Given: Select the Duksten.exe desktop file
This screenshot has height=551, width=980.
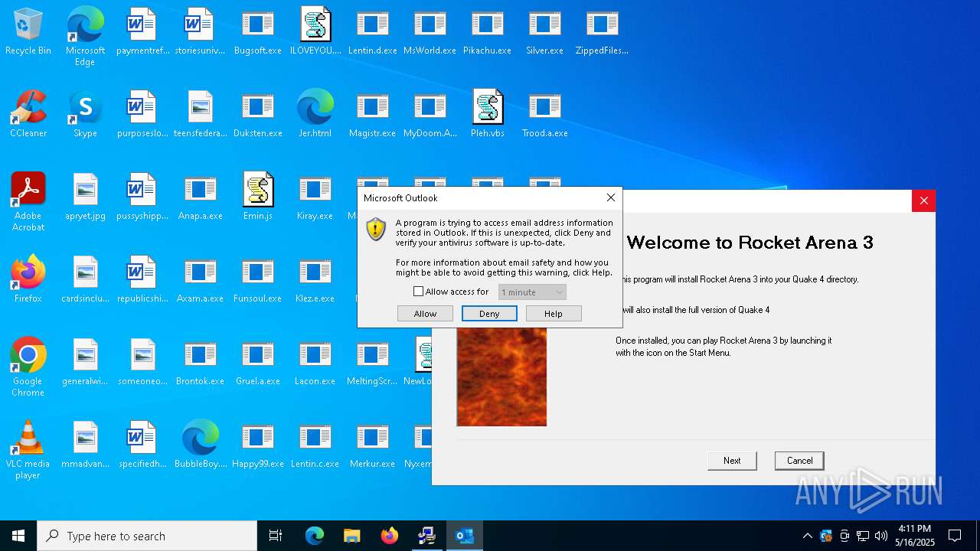Looking at the screenshot, I should (258, 114).
